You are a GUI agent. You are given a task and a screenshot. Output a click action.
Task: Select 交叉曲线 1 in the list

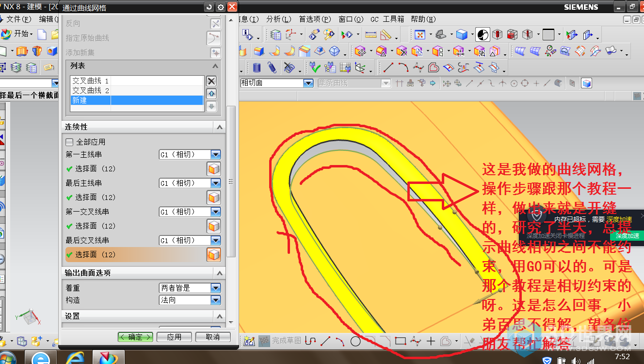(137, 81)
